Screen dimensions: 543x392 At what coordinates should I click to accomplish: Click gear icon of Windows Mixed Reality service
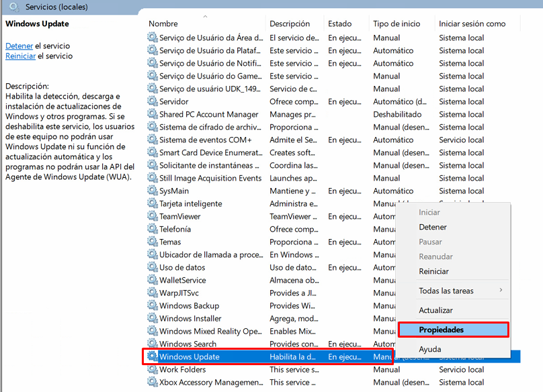click(x=153, y=331)
